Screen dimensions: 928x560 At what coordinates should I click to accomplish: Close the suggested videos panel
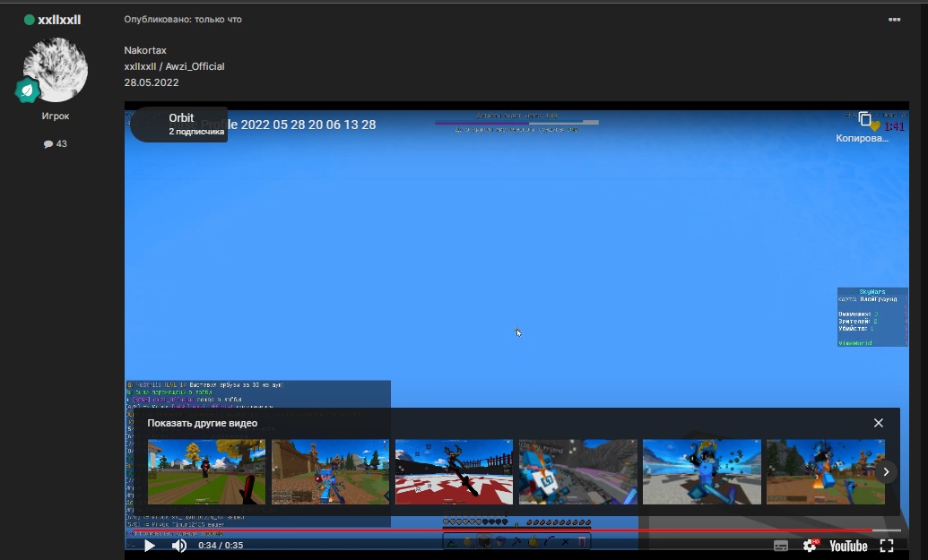pyautogui.click(x=879, y=423)
